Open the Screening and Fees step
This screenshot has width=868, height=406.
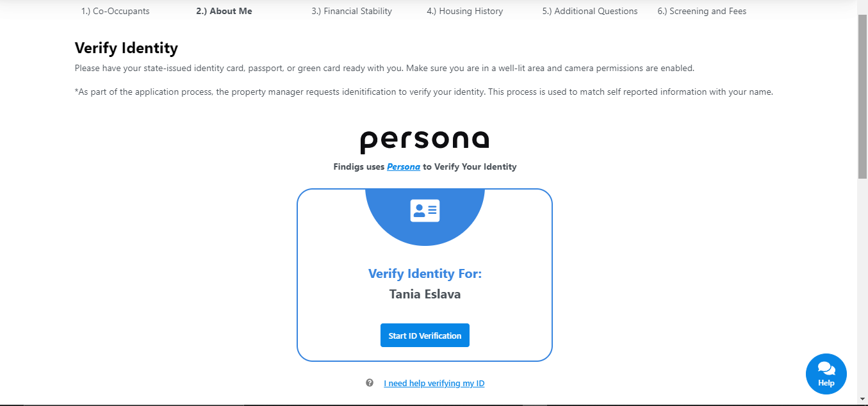pyautogui.click(x=702, y=11)
